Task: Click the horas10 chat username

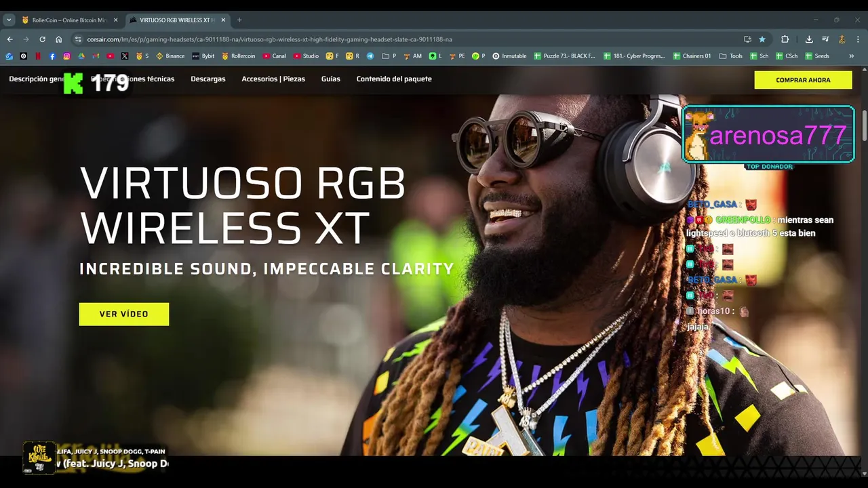Action: pyautogui.click(x=715, y=311)
